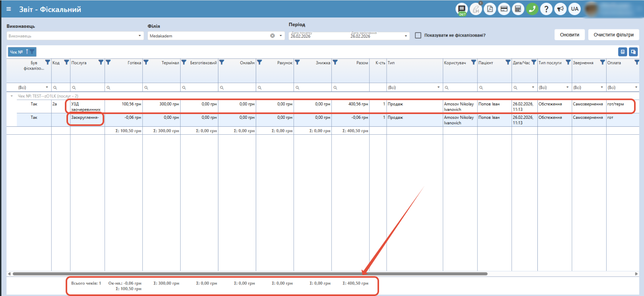
Task: Clear the Medakadem branch selection
Action: [x=272, y=36]
